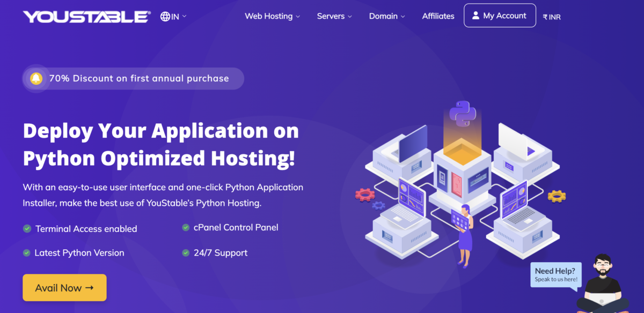The height and width of the screenshot is (313, 644).
Task: Click the checkmark beside Latest Python Version
Action: [x=27, y=252]
